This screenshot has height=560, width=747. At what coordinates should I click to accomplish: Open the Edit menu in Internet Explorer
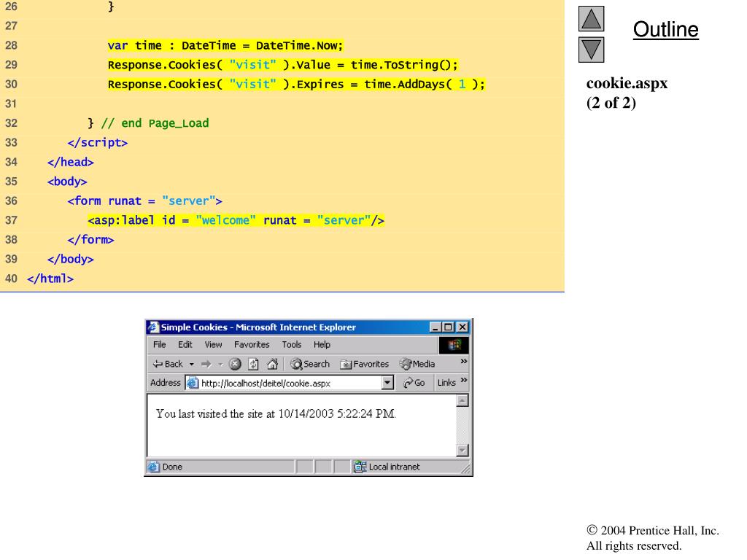pos(185,344)
